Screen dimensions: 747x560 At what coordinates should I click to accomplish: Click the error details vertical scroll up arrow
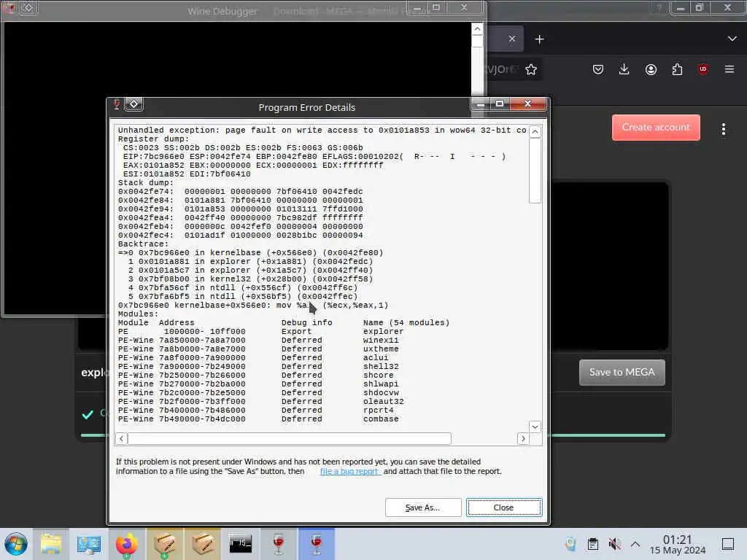[535, 132]
